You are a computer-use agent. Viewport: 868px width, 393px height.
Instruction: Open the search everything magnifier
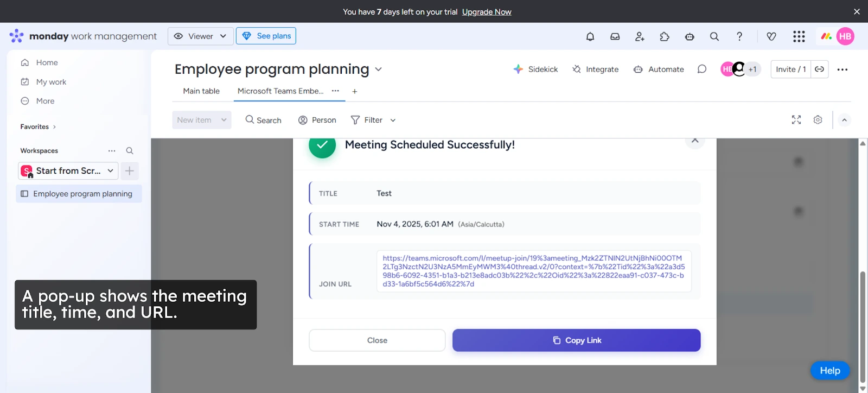tap(714, 36)
